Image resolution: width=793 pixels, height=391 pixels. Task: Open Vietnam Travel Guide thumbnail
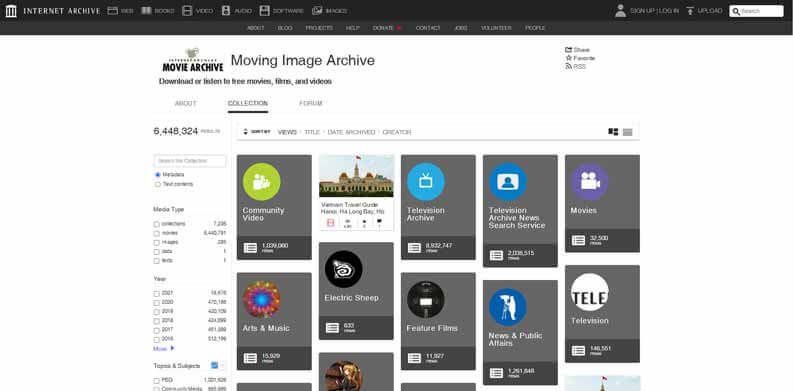coord(356,176)
